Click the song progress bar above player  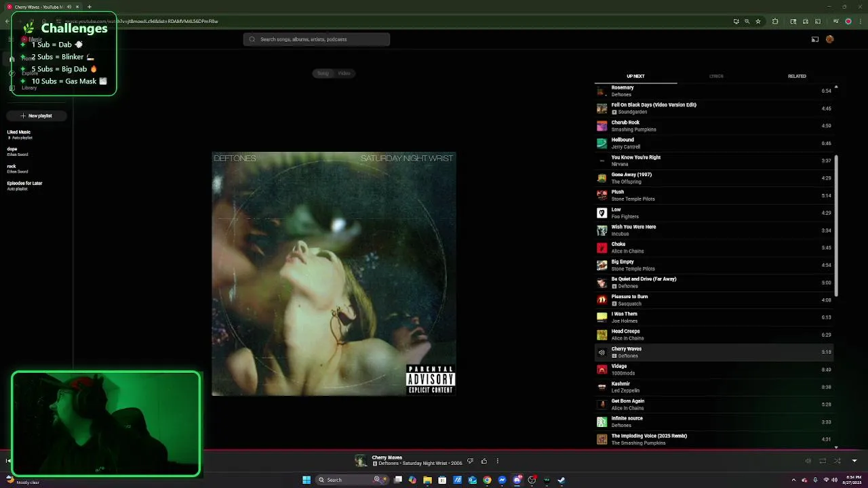click(x=434, y=449)
